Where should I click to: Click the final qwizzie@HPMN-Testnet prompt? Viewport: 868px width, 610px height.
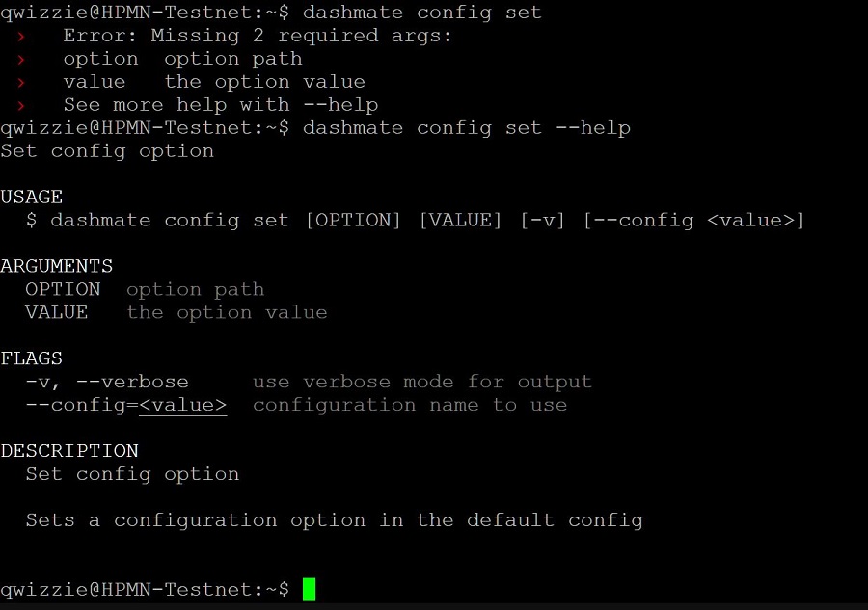[x=145, y=589]
